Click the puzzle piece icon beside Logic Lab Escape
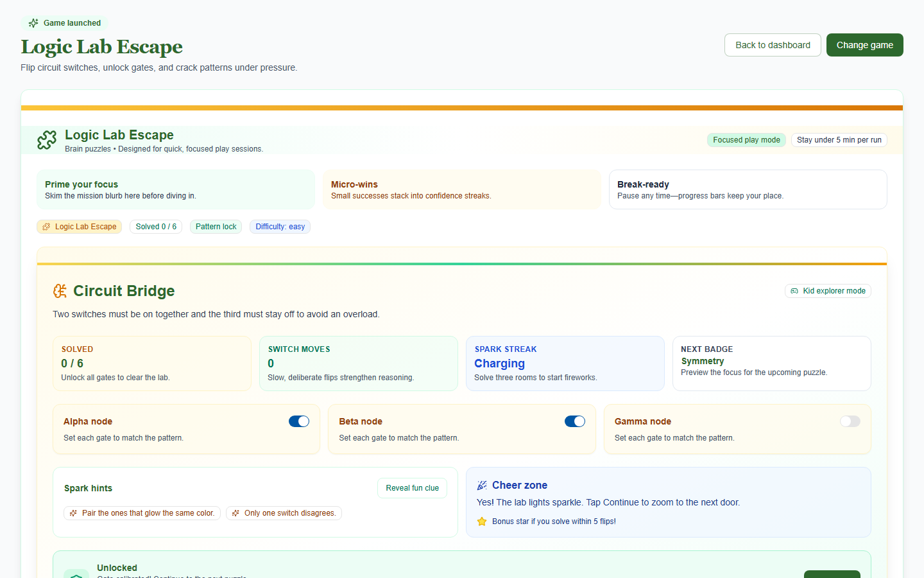 (x=47, y=140)
